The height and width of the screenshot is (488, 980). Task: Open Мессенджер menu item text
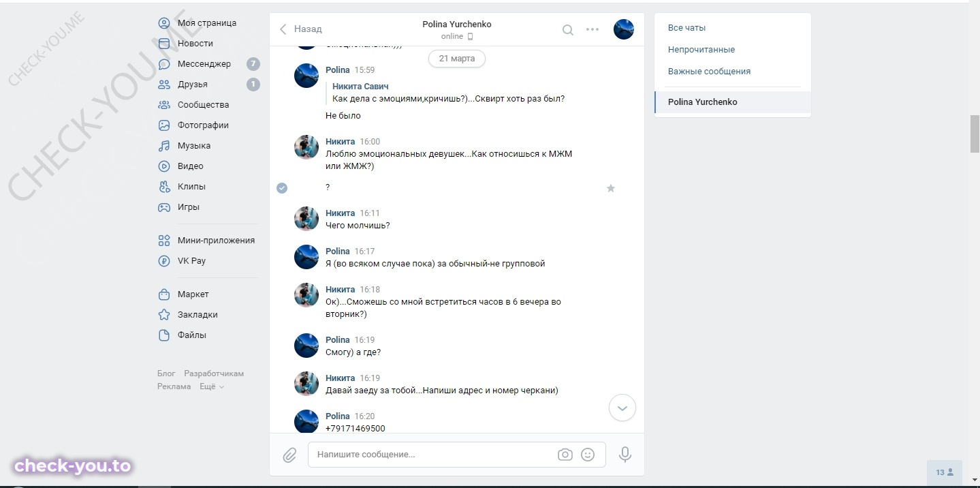204,64
